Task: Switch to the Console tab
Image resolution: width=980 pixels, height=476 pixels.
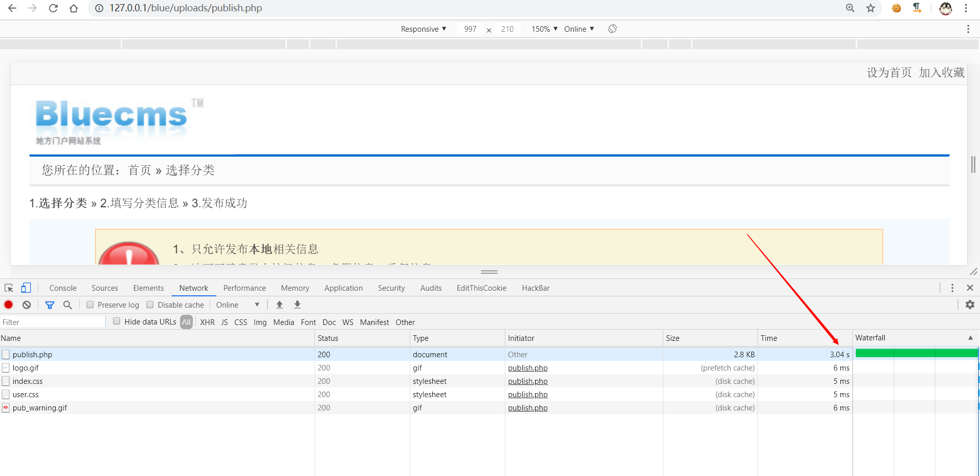Action: (63, 288)
